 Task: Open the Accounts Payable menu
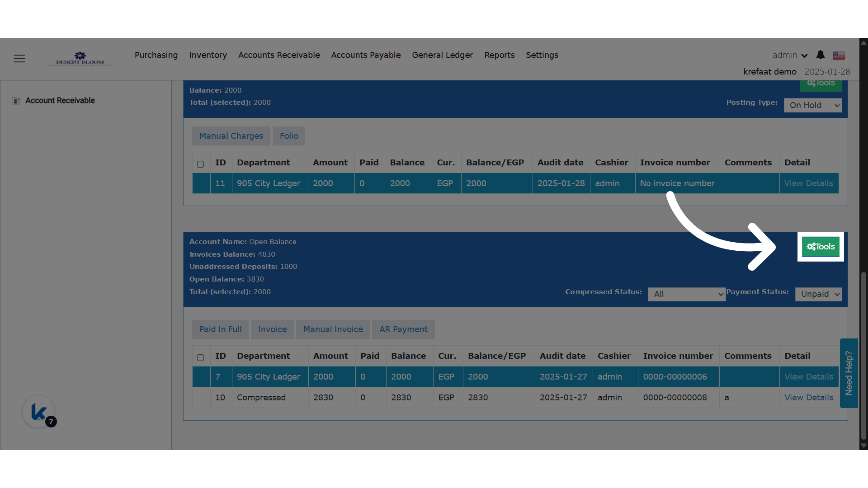[x=366, y=55]
